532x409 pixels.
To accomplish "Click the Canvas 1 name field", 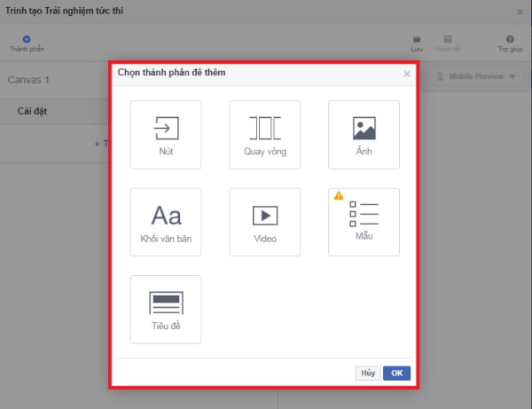I will click(x=28, y=80).
